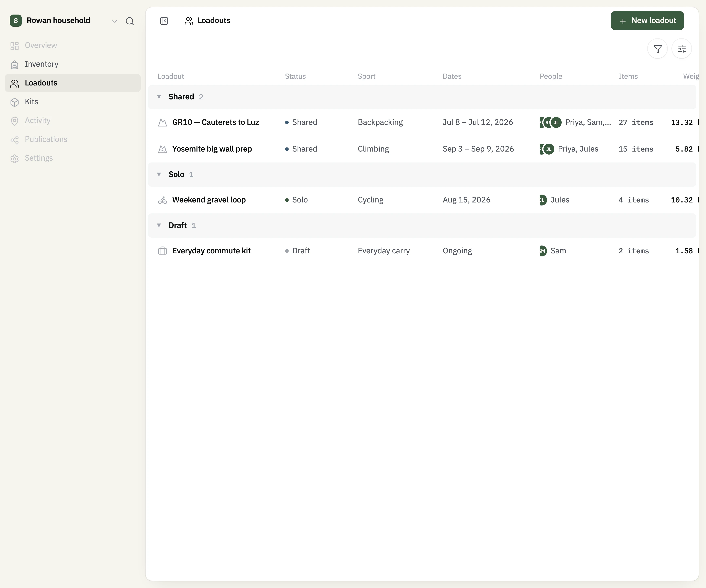Click the Loadouts breadcrumb title in header
The image size is (706, 588).
click(214, 20)
